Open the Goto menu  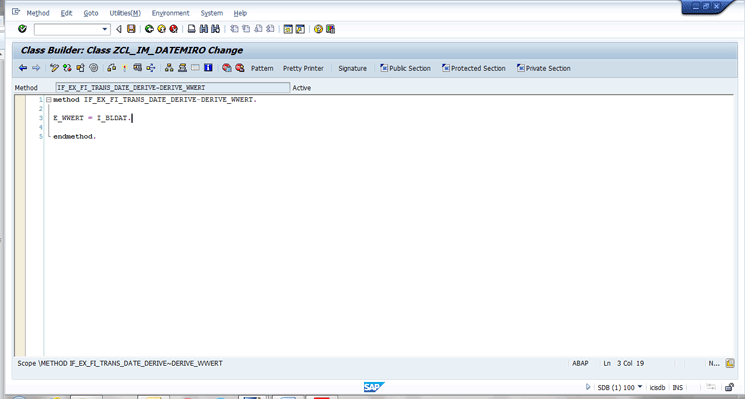coord(91,13)
